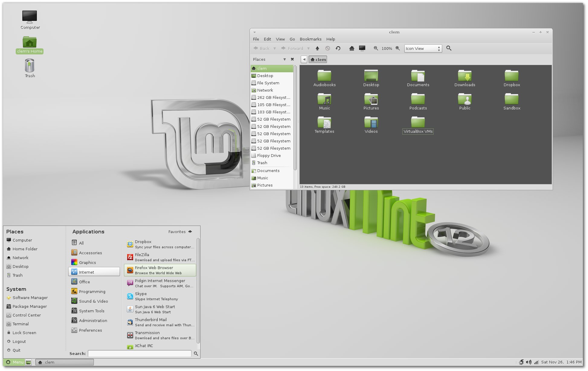Open file search with magnifier icon
The width and height of the screenshot is (588, 371).
tap(449, 48)
